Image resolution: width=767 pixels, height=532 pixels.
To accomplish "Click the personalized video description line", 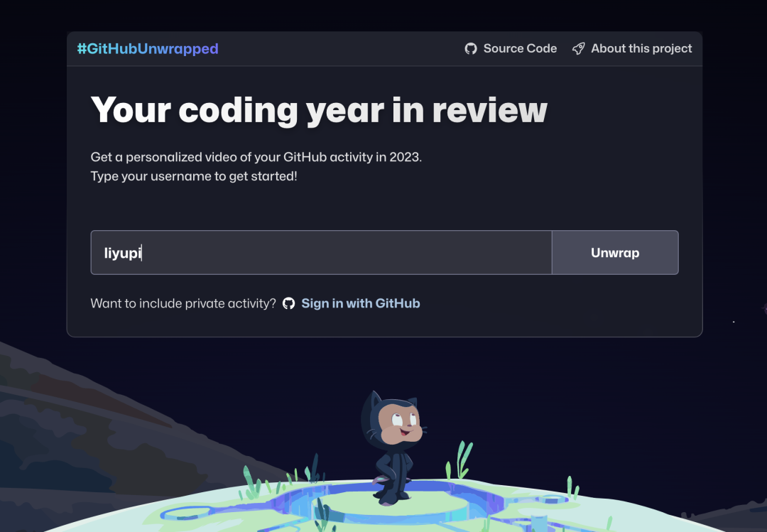I will 256,157.
